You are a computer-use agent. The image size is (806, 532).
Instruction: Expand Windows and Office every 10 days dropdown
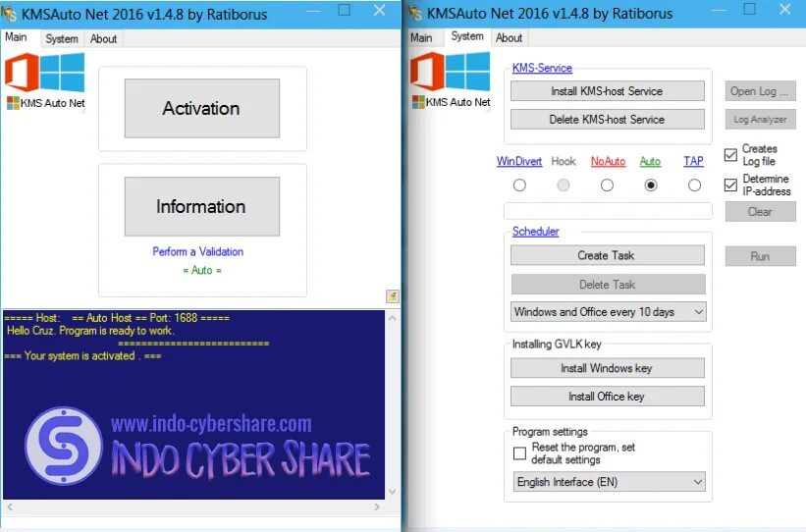click(x=608, y=311)
